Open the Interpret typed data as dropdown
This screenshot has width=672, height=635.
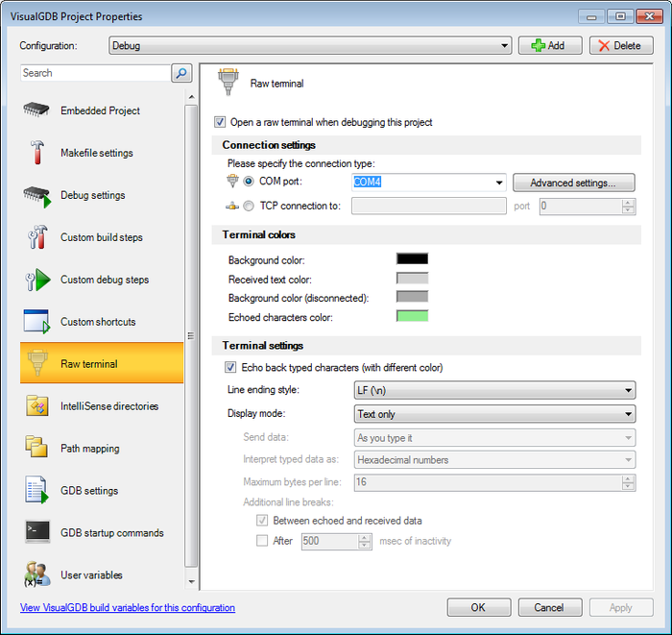(x=495, y=459)
